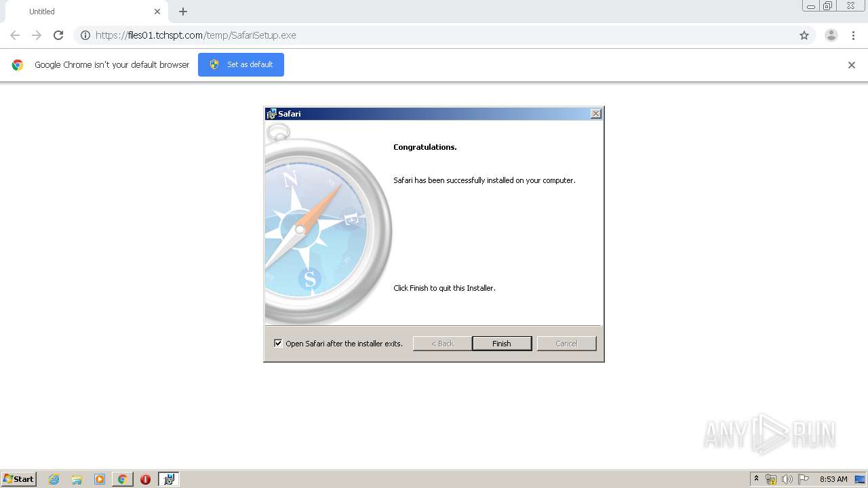Show hidden system tray icons
The width and height of the screenshot is (868, 488).
click(756, 479)
